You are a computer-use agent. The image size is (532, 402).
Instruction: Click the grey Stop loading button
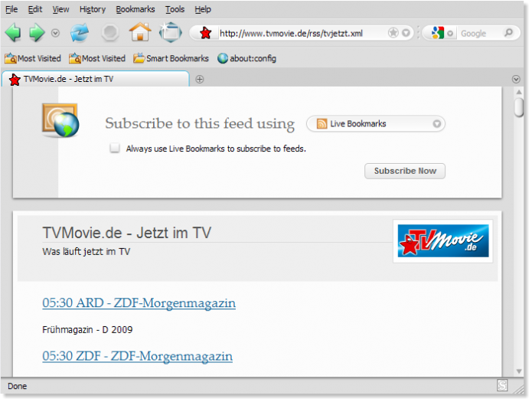110,33
